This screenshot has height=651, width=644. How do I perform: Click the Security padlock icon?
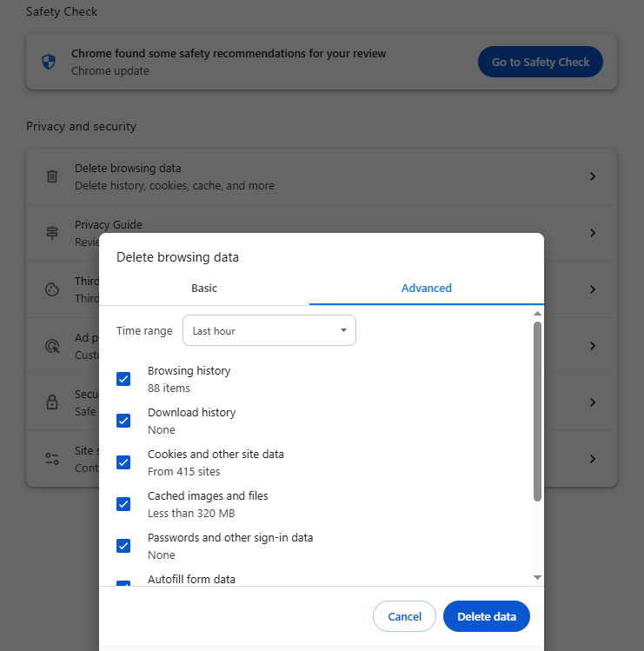pyautogui.click(x=52, y=402)
